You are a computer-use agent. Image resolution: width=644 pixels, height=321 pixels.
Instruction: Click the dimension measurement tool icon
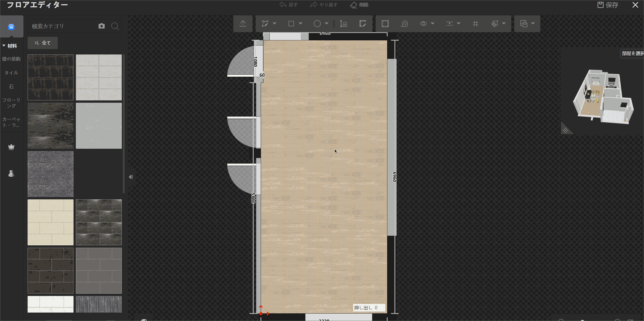pos(344,24)
